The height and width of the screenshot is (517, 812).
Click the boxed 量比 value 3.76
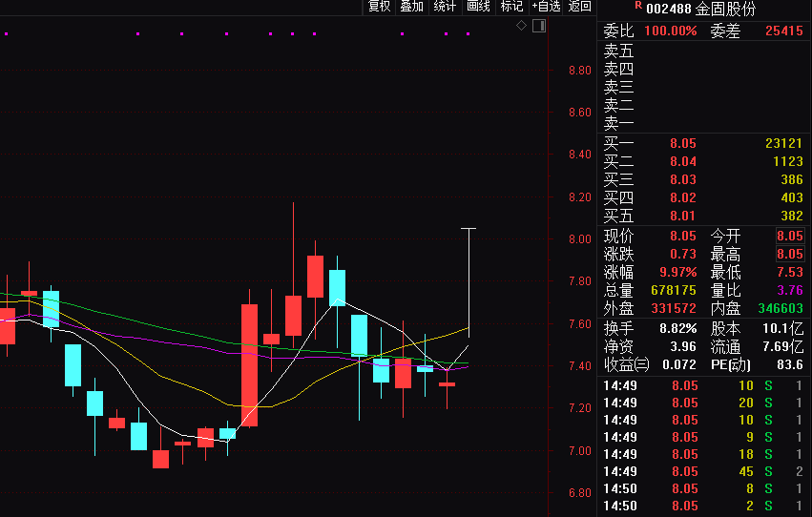point(789,290)
